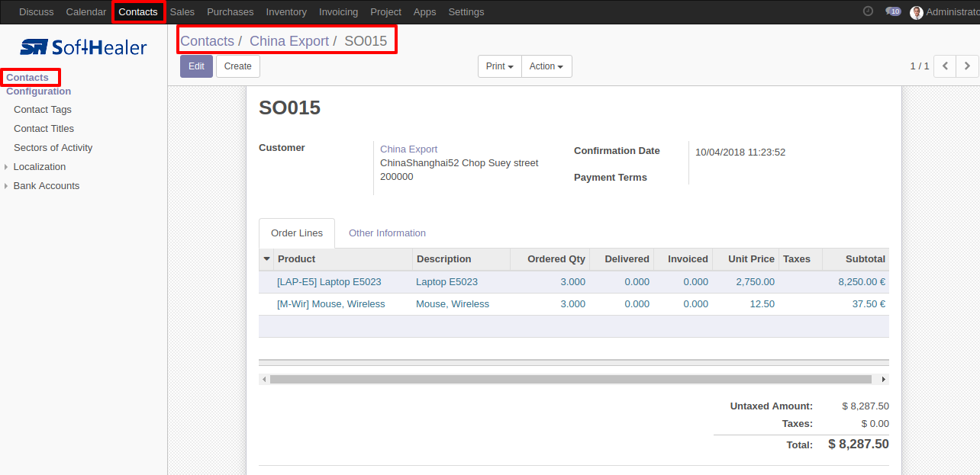Click the SO015 order title heading

289,108
